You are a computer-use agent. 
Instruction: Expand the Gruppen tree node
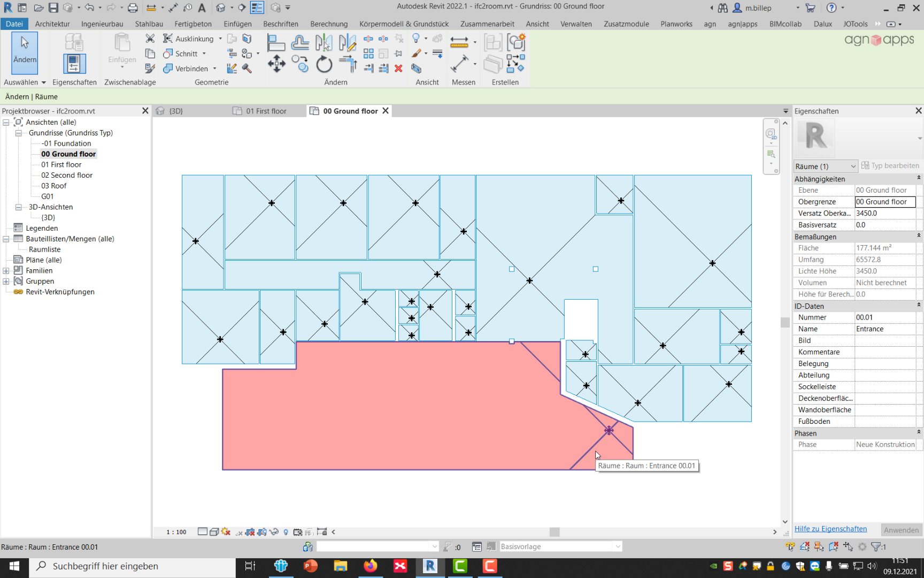(x=6, y=282)
